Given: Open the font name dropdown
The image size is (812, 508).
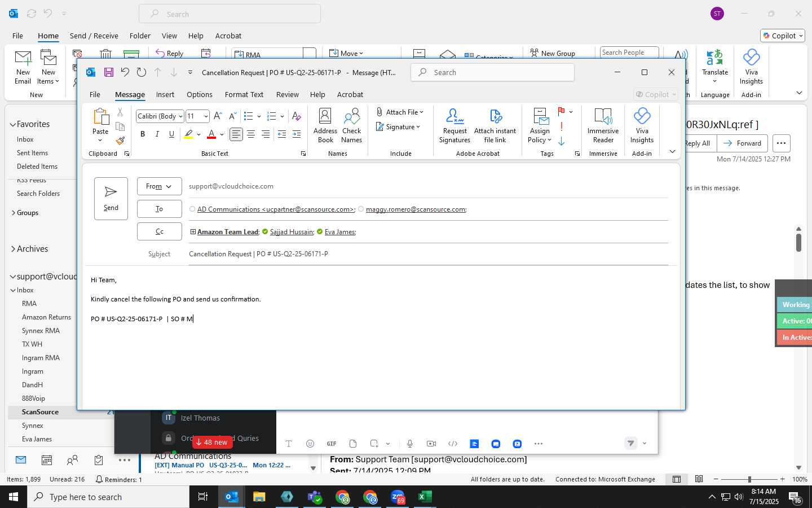Looking at the screenshot, I should [x=180, y=116].
